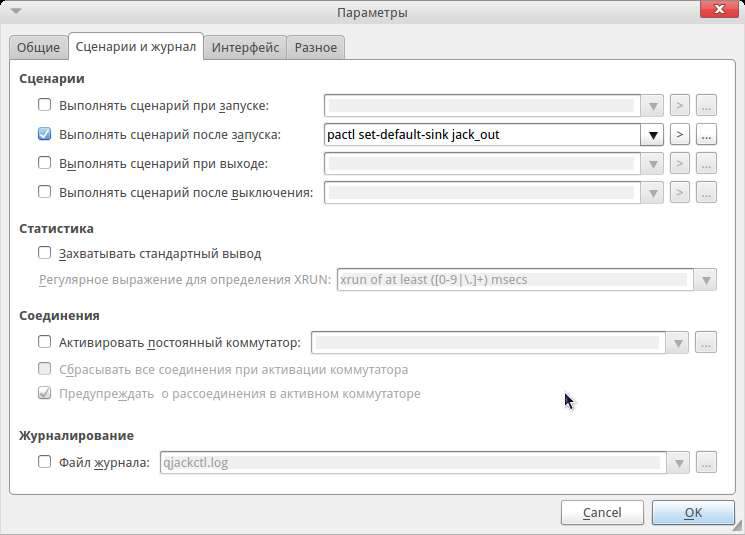Open the 'Интерфейс' tab
The height and width of the screenshot is (535, 745).
point(245,47)
